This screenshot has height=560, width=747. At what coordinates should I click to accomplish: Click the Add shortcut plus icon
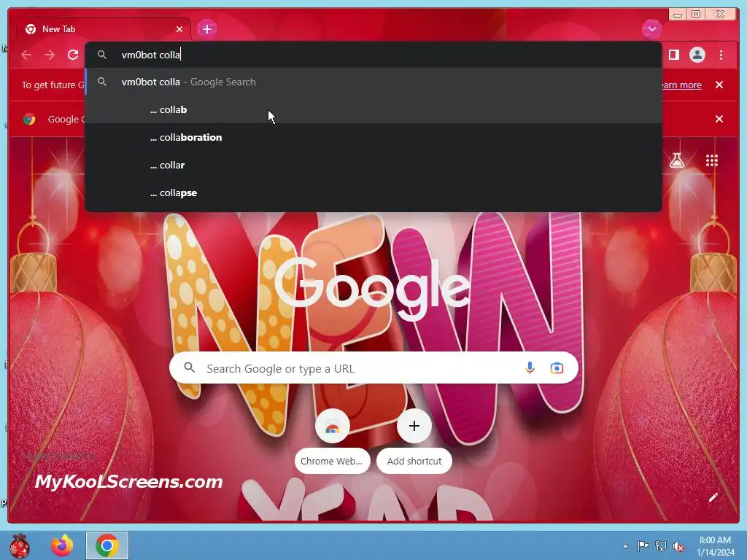pos(414,426)
